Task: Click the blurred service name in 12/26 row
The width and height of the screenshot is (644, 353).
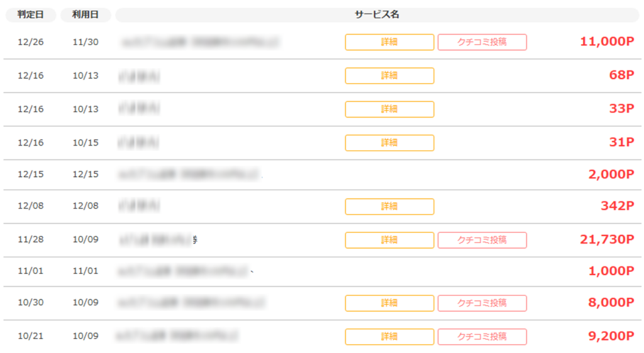Action: (x=200, y=42)
